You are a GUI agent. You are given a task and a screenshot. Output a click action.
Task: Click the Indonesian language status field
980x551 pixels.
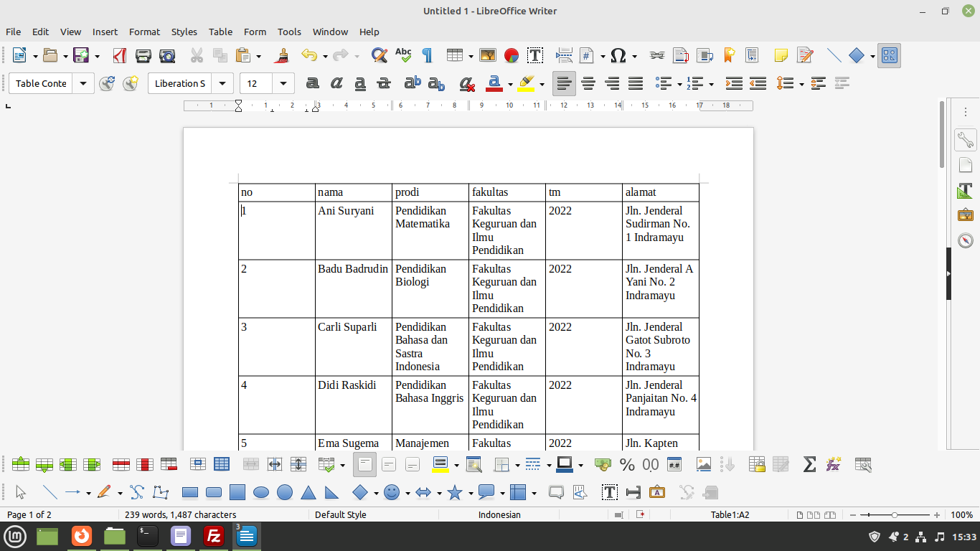click(x=499, y=514)
